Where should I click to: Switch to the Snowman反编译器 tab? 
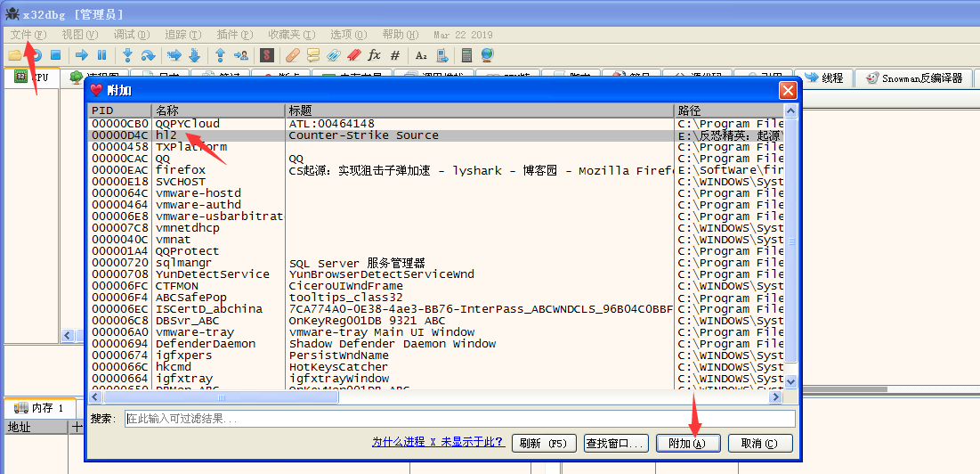coord(914,78)
